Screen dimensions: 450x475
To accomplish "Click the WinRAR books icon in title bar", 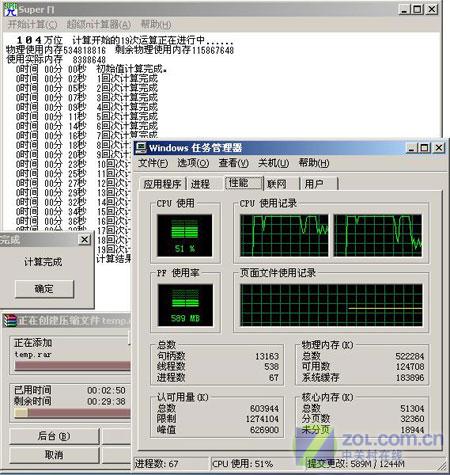I will click(9, 321).
